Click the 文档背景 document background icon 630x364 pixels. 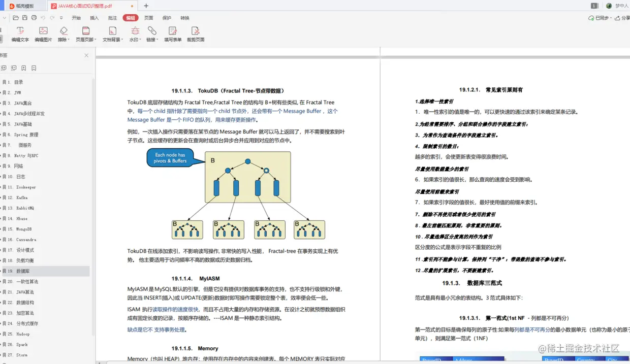click(112, 31)
